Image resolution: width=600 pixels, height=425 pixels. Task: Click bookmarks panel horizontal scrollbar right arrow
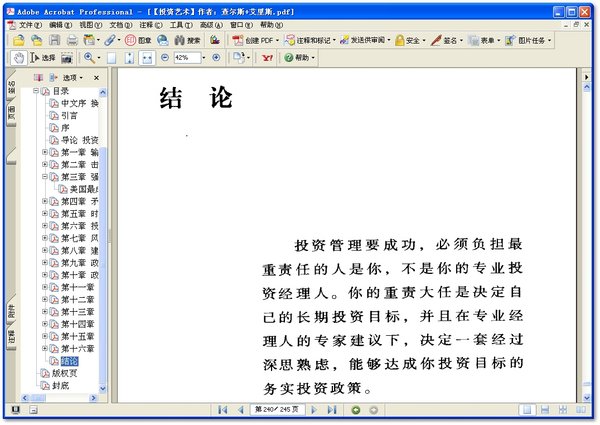click(93, 398)
